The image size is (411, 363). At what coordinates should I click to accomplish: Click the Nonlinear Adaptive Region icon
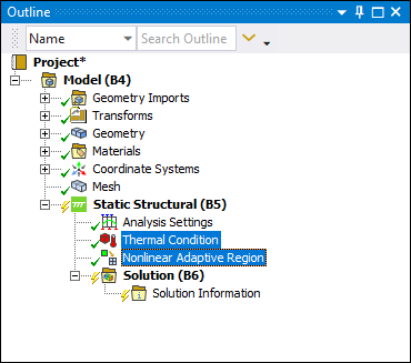[109, 258]
